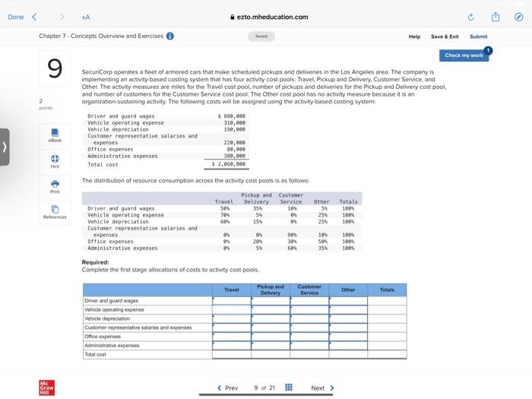Select Administrative expenses Customer Service cell
The height and width of the screenshot is (399, 532).
pyautogui.click(x=309, y=345)
